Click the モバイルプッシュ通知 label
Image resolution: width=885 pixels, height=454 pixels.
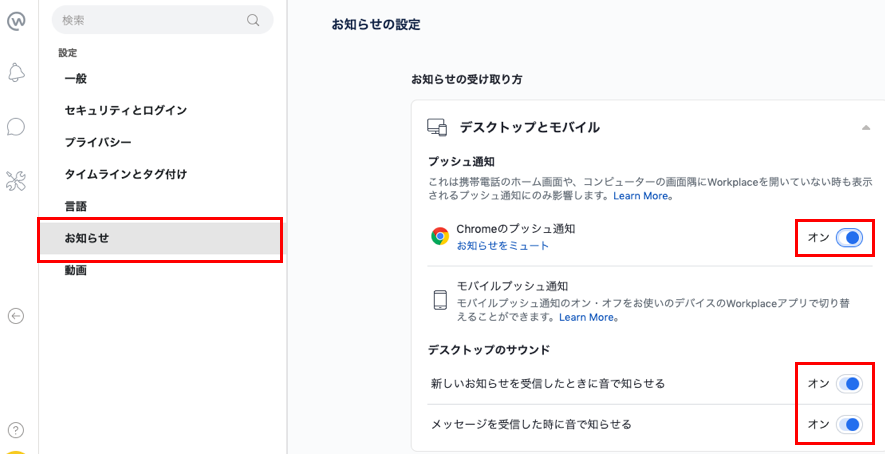point(512,286)
